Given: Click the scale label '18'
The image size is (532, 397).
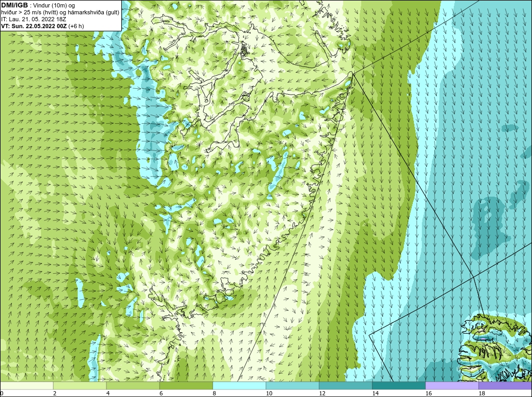Looking at the screenshot, I should coord(481,393).
